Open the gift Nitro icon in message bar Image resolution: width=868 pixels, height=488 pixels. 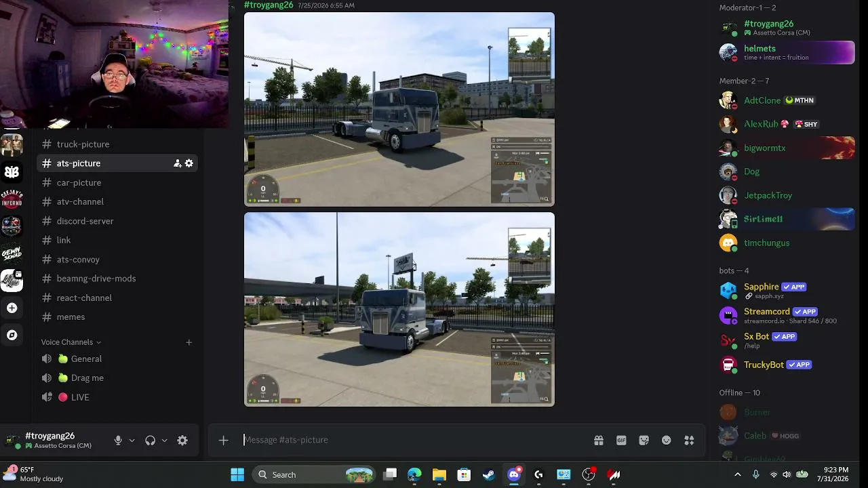tap(599, 441)
